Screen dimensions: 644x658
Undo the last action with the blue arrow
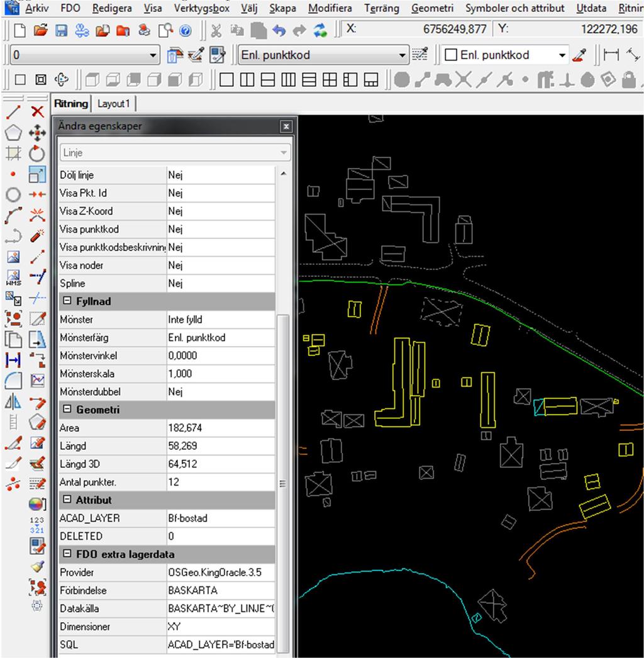[x=279, y=31]
